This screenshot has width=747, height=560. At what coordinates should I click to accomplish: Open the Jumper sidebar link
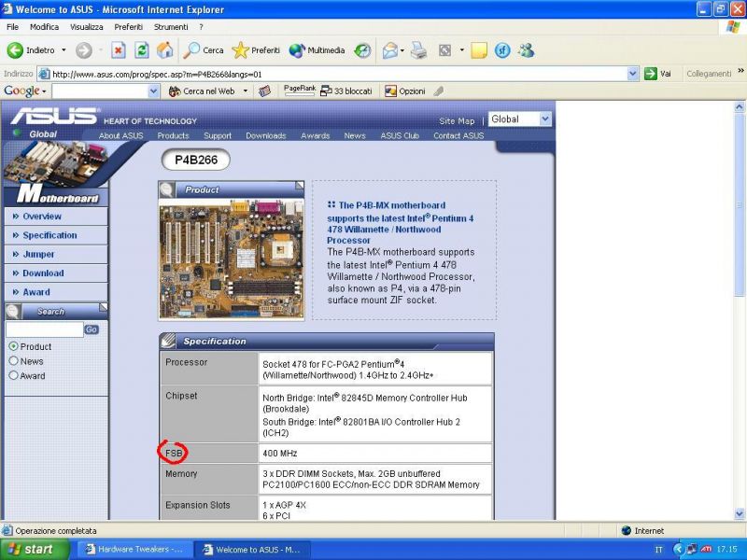38,254
